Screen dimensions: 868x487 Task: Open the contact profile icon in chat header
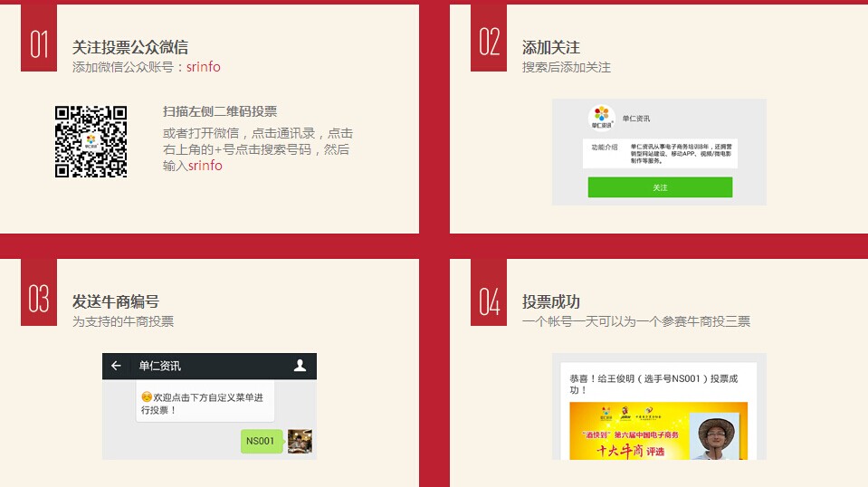[300, 366]
